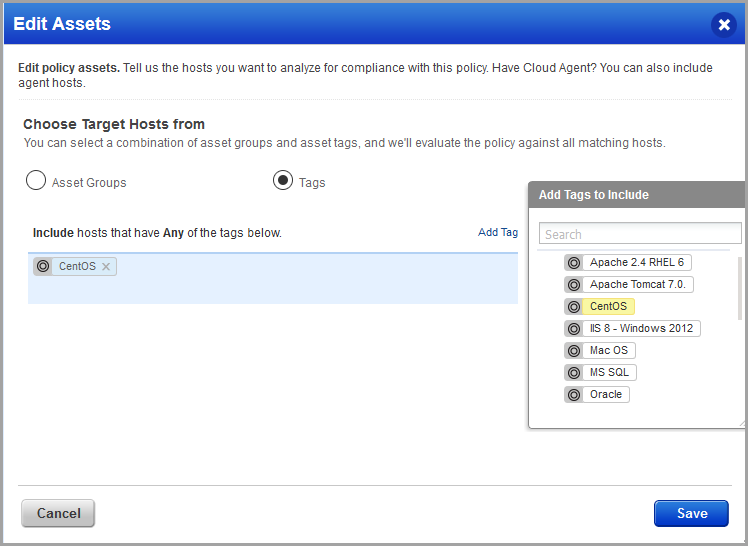748x546 pixels.
Task: Click the tag list vertical scrollbar
Action: (x=740, y=288)
